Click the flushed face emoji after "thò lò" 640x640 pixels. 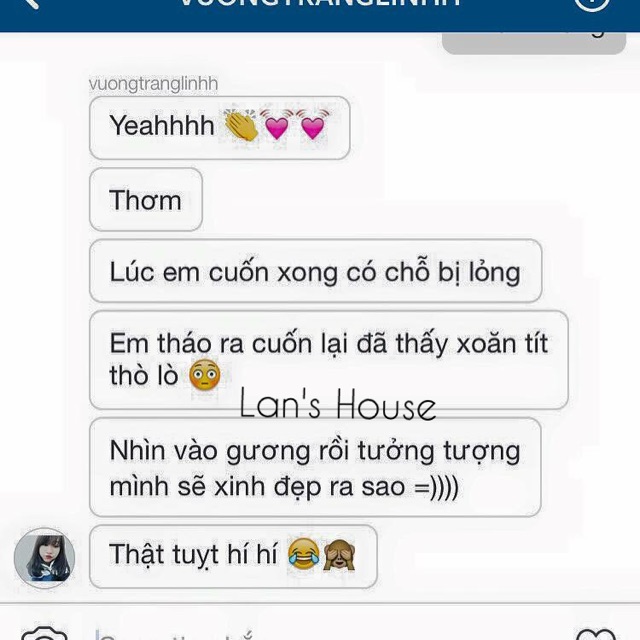204,375
